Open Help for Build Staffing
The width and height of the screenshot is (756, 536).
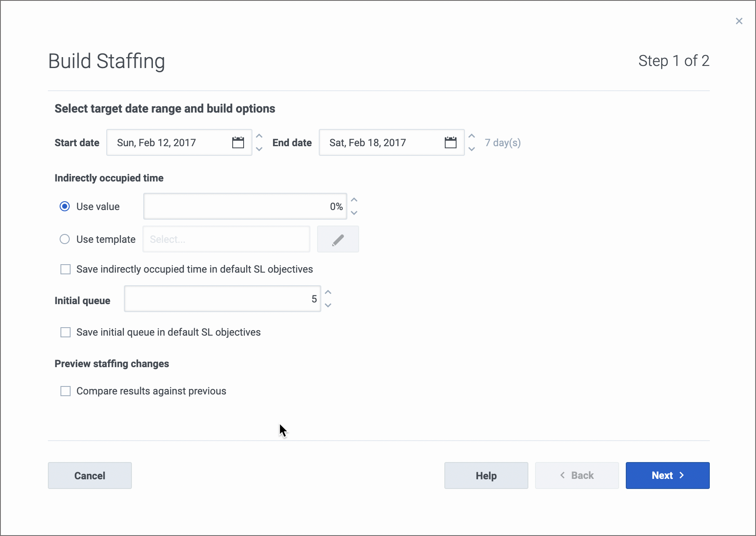pos(486,476)
